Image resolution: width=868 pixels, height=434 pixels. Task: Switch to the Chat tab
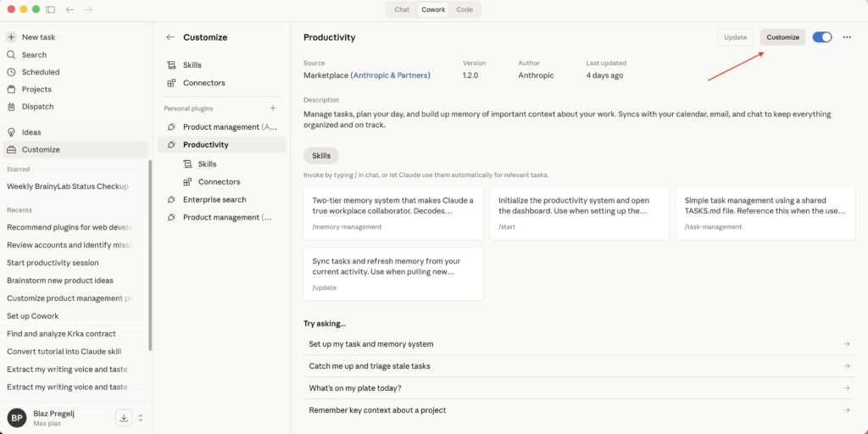coord(402,9)
